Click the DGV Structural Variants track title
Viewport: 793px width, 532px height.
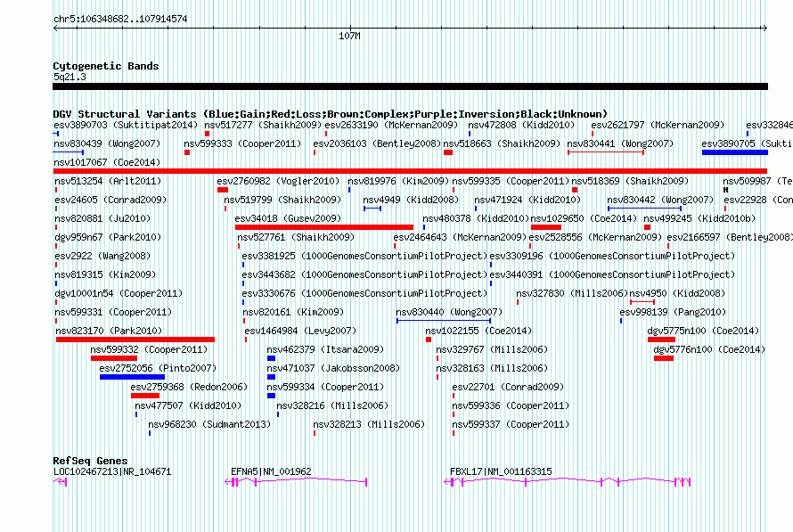click(331, 114)
